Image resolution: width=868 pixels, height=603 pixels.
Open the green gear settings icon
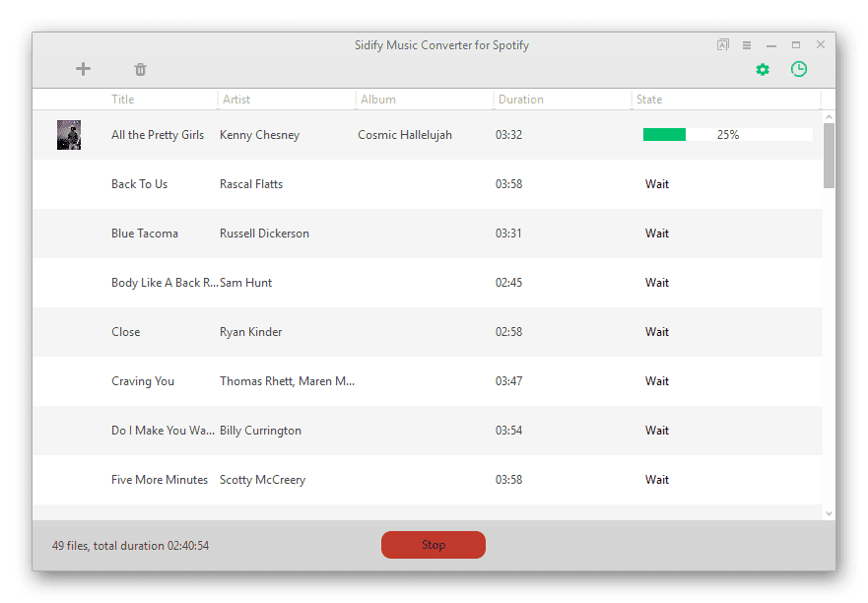point(763,69)
